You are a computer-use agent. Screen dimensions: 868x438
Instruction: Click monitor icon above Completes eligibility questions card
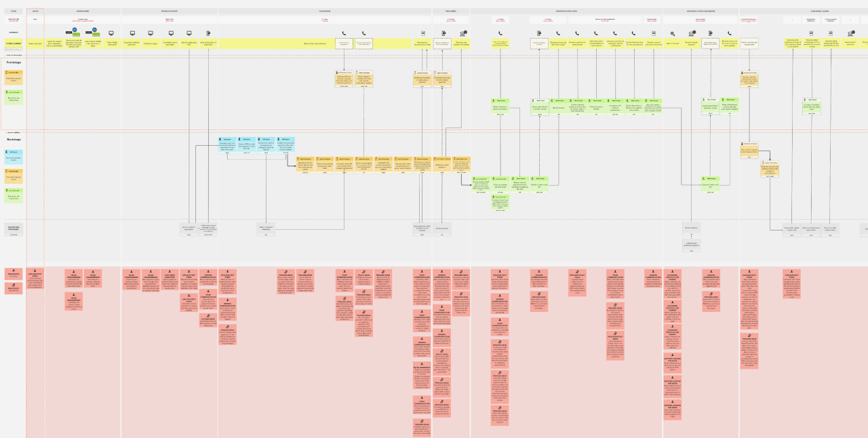(132, 33)
